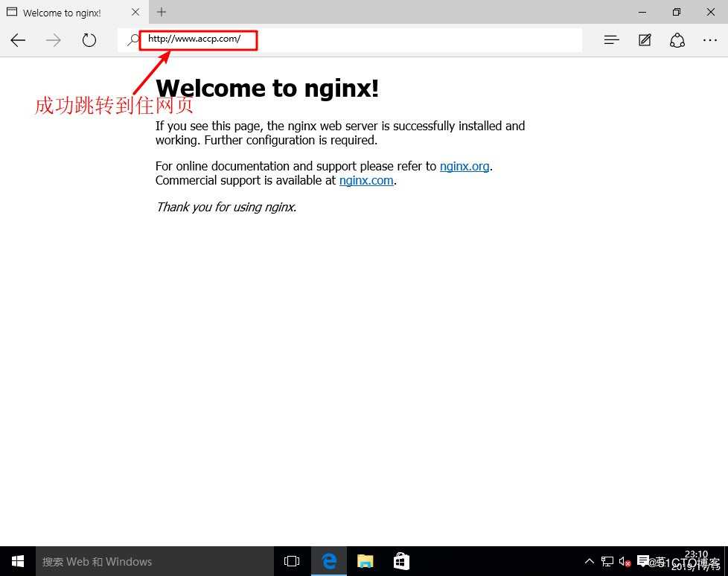This screenshot has height=576, width=728.
Task: Open the nginx.com link
Action: click(365, 181)
